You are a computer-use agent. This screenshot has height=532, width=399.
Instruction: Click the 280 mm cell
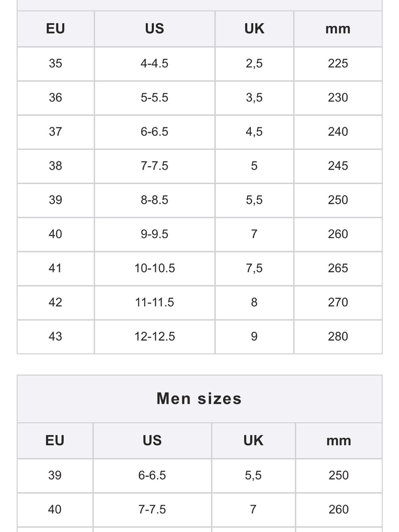[338, 336]
